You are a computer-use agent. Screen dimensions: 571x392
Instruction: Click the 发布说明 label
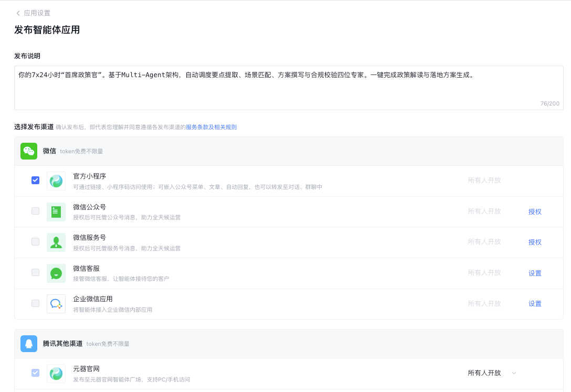27,56
